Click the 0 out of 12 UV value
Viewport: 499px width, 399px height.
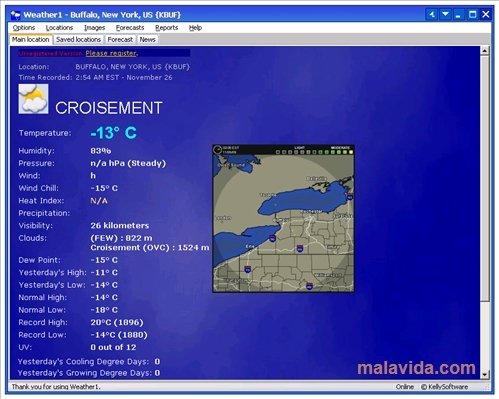pos(113,347)
